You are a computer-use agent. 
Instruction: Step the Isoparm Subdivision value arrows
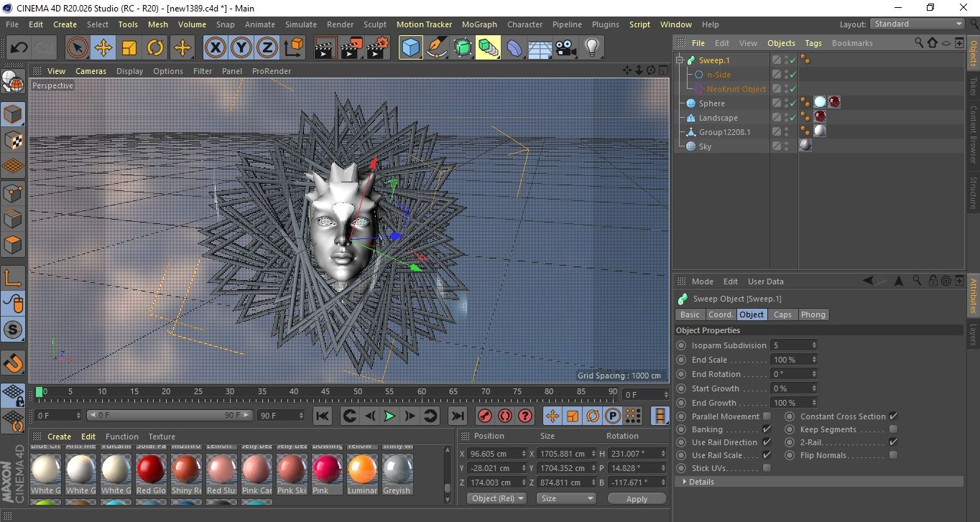click(814, 345)
